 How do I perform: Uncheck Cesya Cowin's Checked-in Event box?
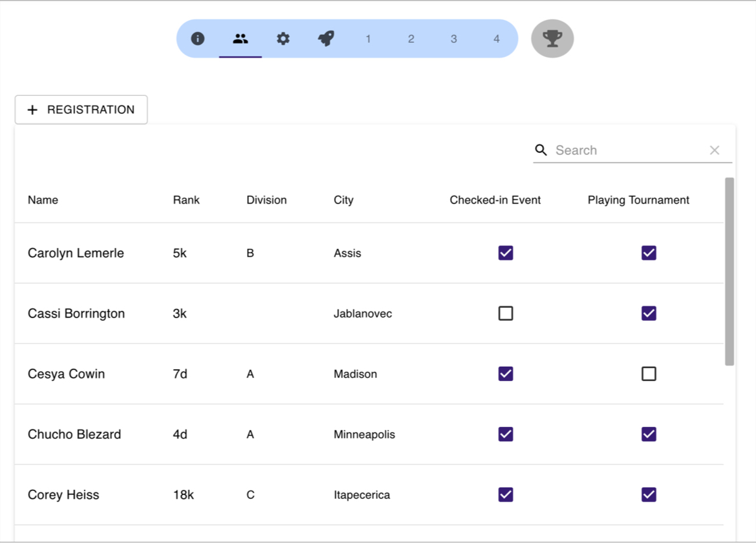506,374
